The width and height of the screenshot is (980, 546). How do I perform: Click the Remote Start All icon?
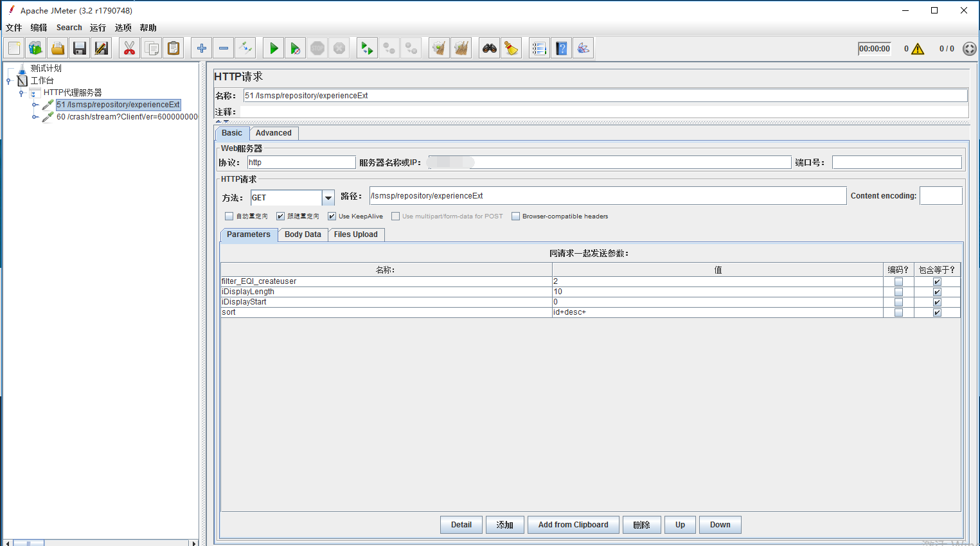point(368,48)
